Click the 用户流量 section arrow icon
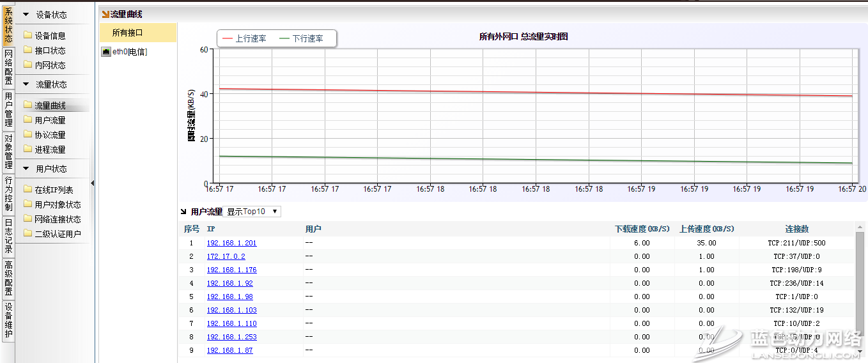Screen dimensions: 868x363 184,212
